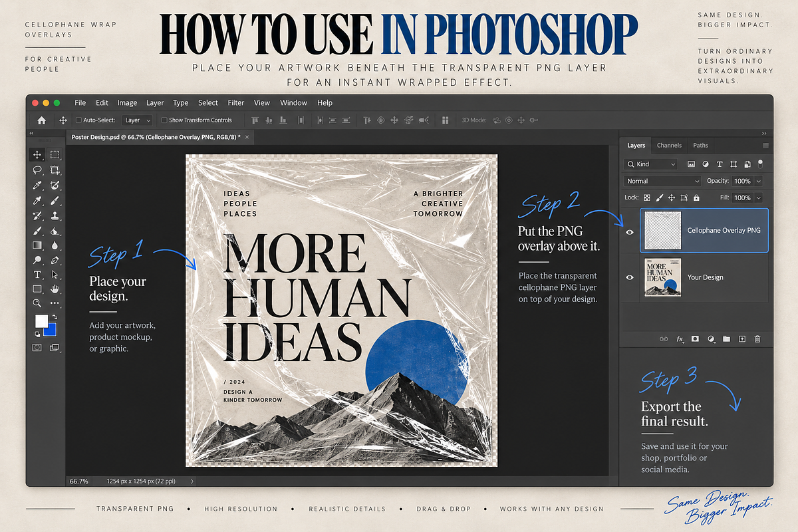The height and width of the screenshot is (532, 798).
Task: Select the Dodge tool
Action: point(37,260)
